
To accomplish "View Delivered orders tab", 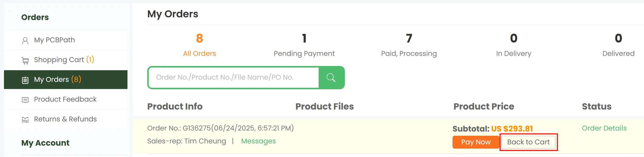I will pyautogui.click(x=618, y=45).
